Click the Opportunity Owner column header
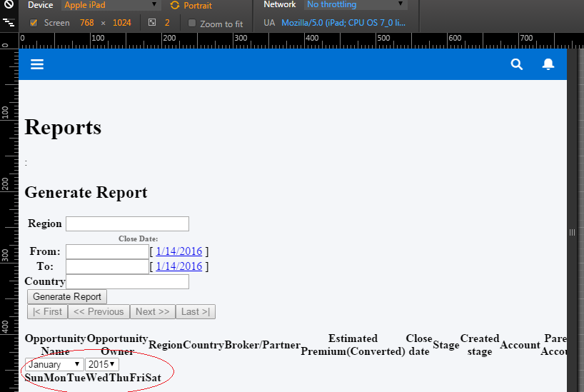Viewport: 584px width, 392px height. tap(117, 345)
